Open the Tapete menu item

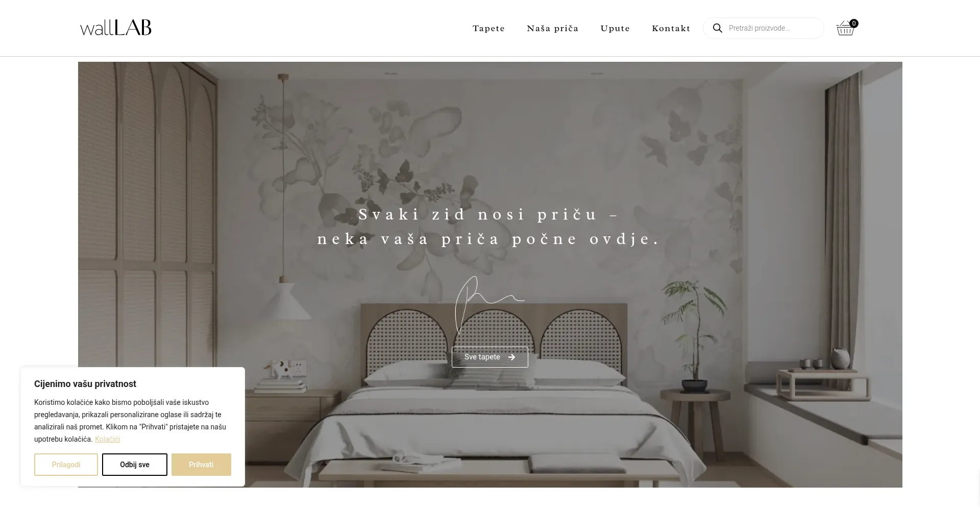coord(488,28)
